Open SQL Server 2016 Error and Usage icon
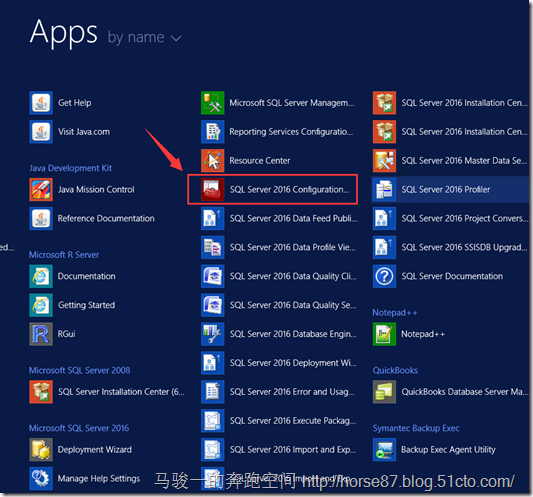This screenshot has width=533, height=497. (212, 392)
